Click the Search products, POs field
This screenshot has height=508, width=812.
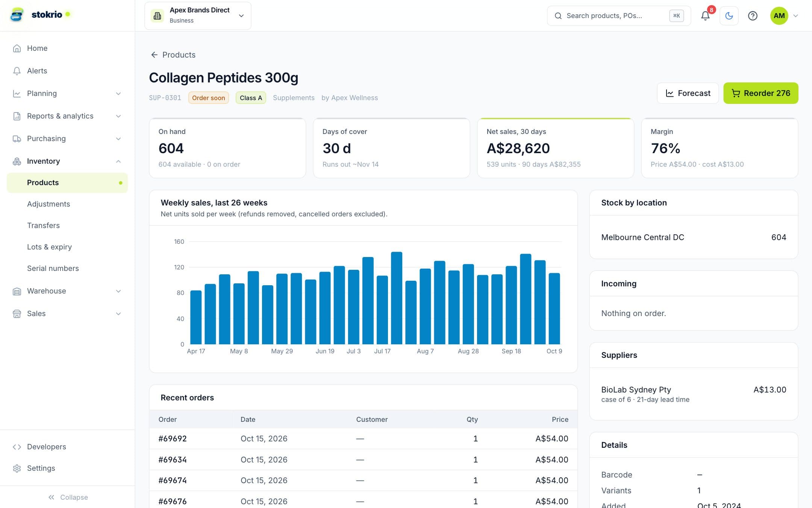click(x=619, y=15)
